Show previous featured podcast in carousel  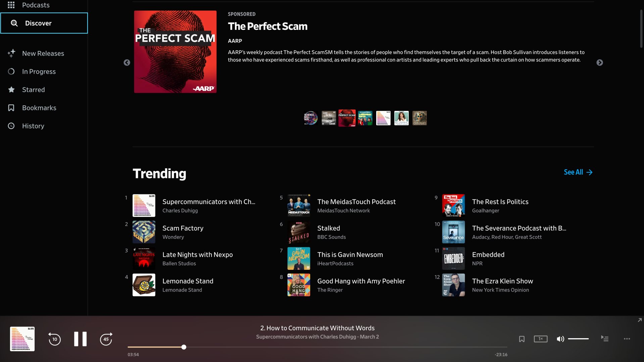[127, 63]
